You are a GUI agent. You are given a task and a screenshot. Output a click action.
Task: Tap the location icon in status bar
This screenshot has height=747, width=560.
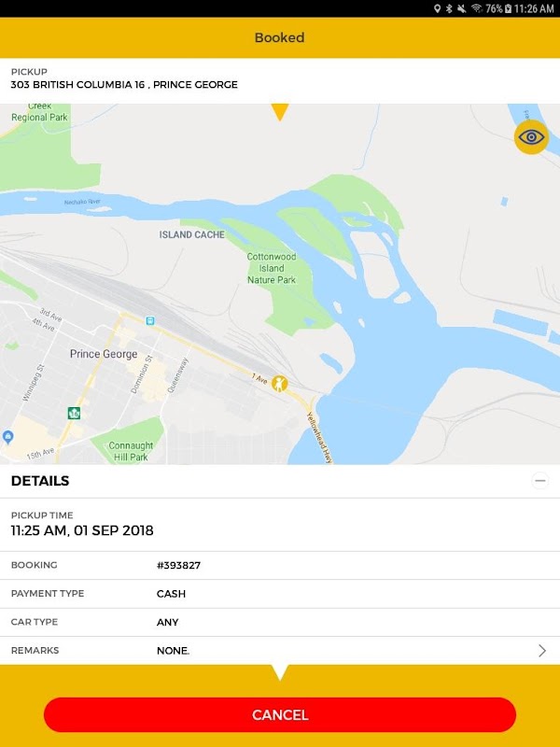tap(437, 8)
